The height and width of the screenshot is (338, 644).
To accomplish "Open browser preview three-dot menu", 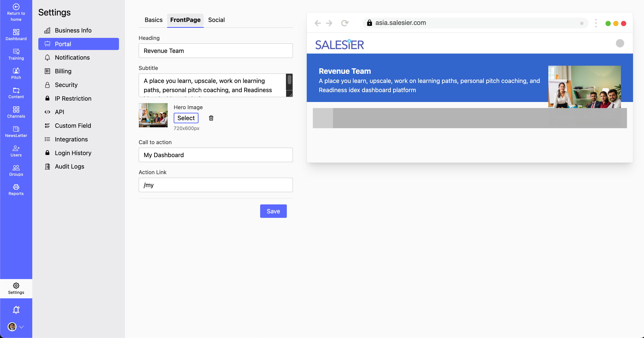I will (596, 23).
